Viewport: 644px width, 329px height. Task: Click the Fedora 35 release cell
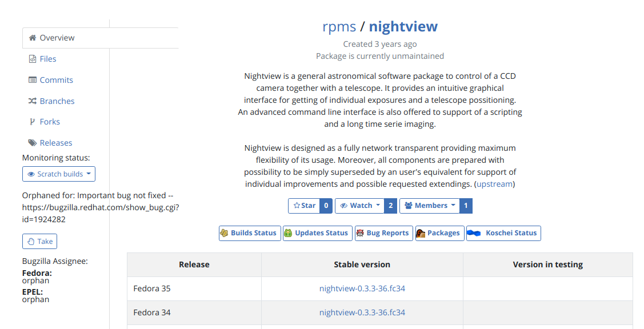click(x=194, y=288)
